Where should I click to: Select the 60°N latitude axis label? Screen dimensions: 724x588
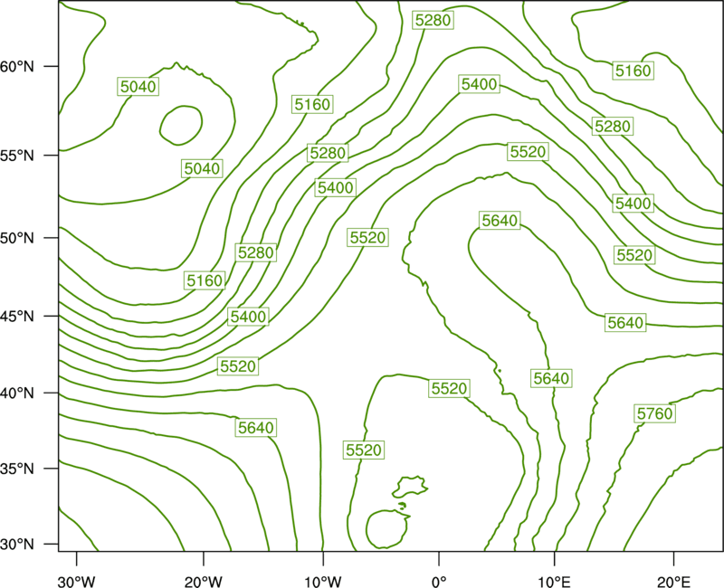pos(17,66)
